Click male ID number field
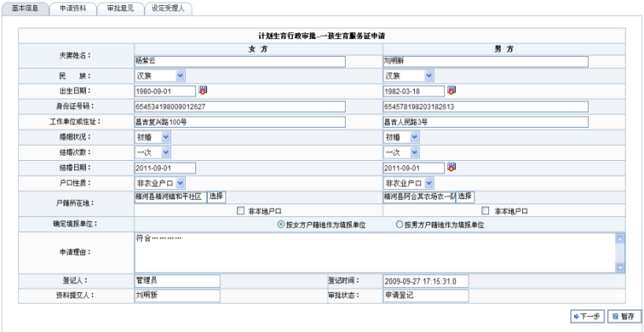The height and width of the screenshot is (332, 644). pyautogui.click(x=486, y=106)
